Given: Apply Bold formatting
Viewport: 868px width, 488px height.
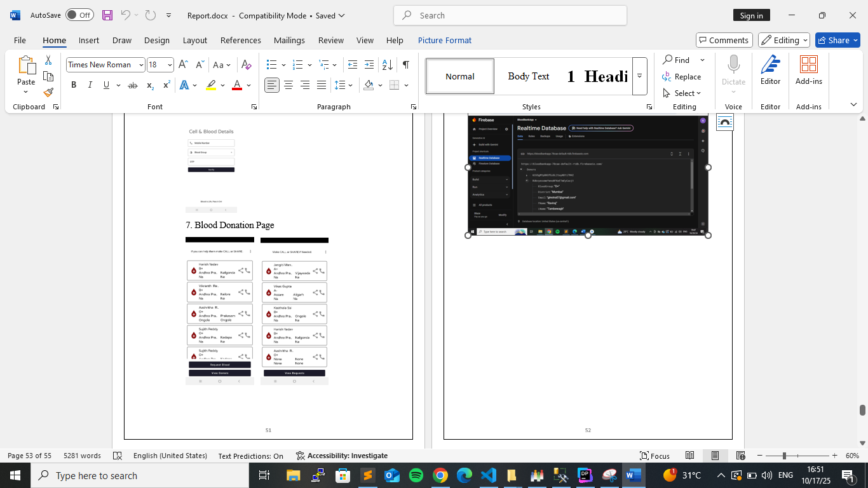Looking at the screenshot, I should tap(74, 85).
